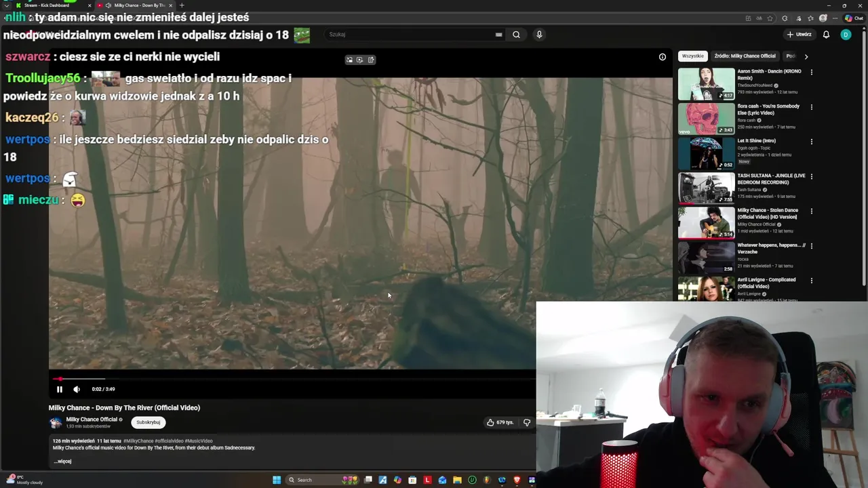Open Let It Shine (Intro) video title

coord(757,141)
